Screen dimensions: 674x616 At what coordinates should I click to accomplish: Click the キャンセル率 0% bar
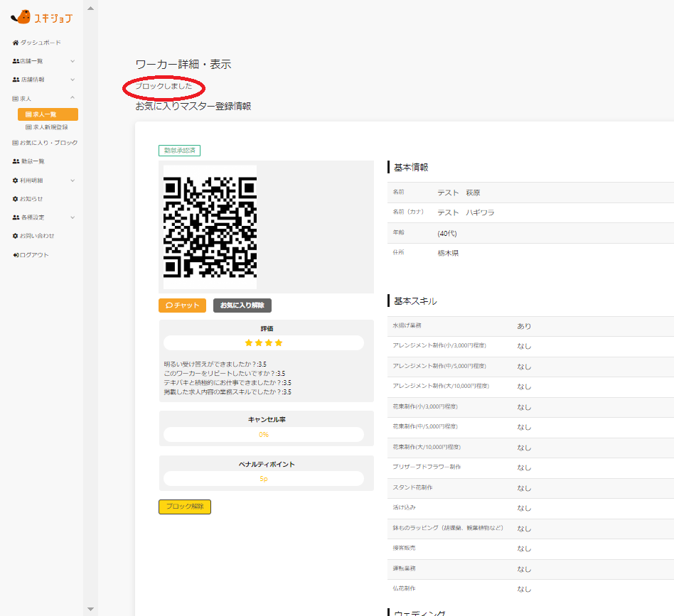264,434
